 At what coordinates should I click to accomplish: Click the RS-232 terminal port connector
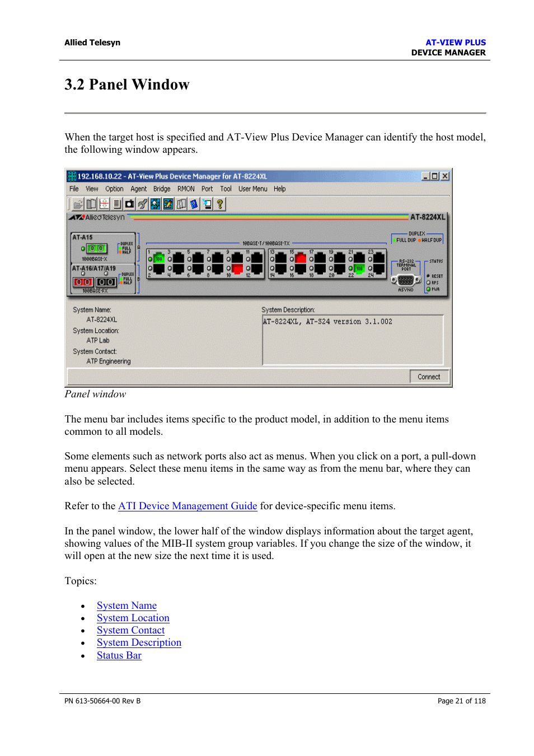pos(405,280)
